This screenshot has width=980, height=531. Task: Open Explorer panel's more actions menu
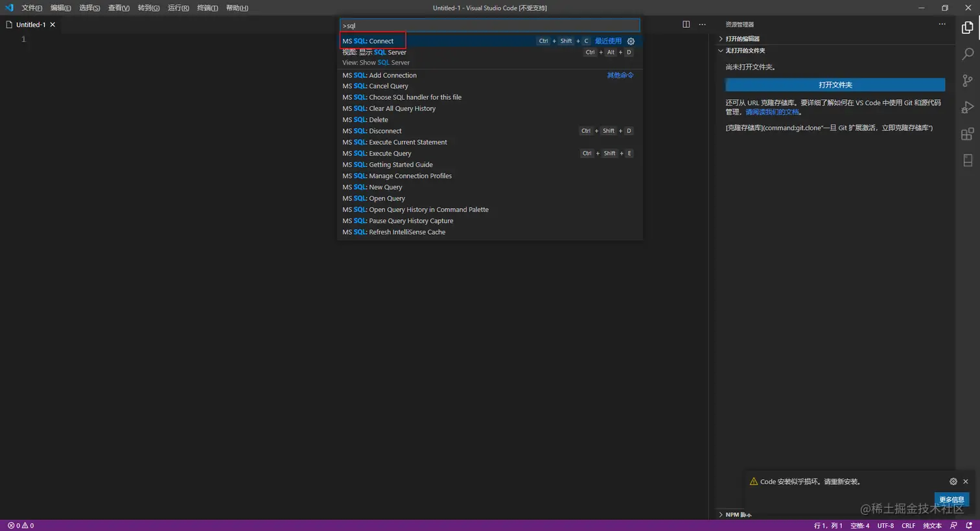[x=942, y=25]
